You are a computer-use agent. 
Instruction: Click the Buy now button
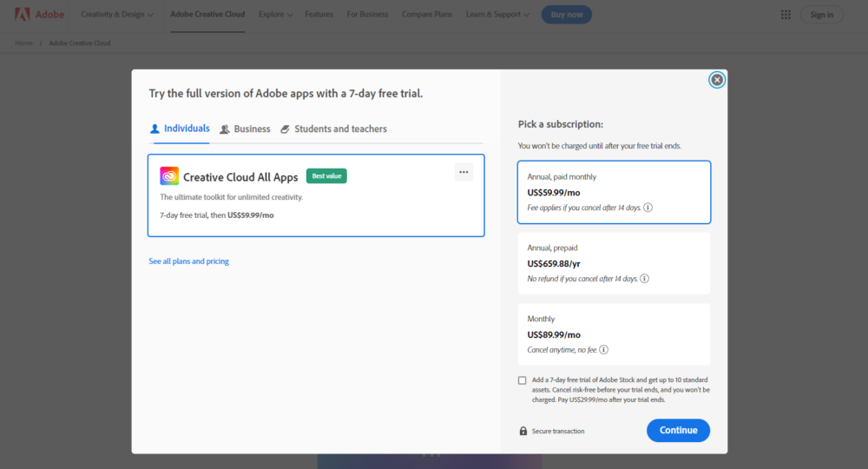click(566, 15)
